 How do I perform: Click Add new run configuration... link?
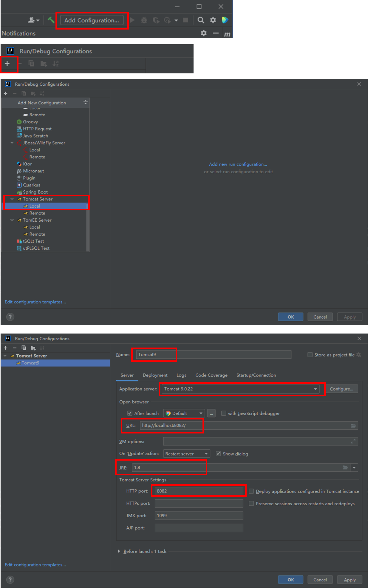238,164
